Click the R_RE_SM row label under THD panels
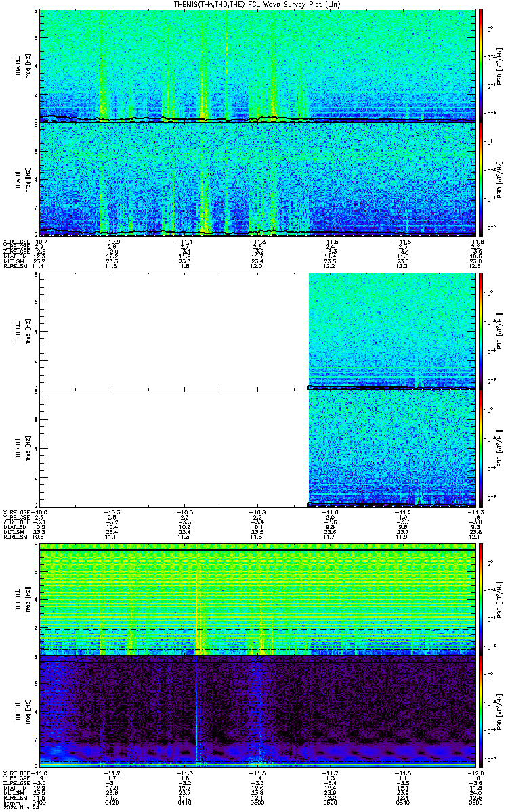This screenshot has height=812, width=508. 15,537
